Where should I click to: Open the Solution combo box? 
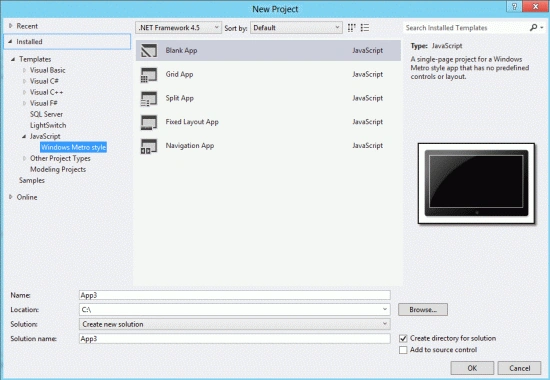pos(235,324)
